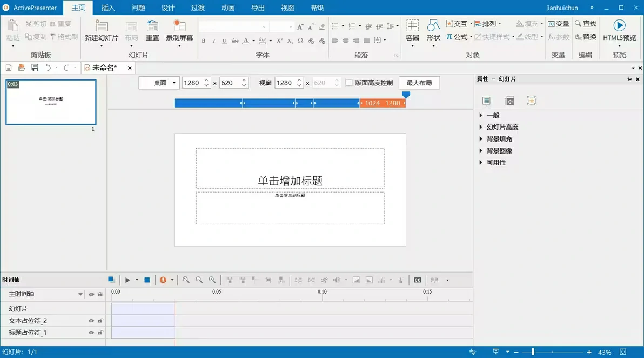Click the 重置 reset slide icon
Image resolution: width=644 pixels, height=358 pixels.
tap(152, 27)
